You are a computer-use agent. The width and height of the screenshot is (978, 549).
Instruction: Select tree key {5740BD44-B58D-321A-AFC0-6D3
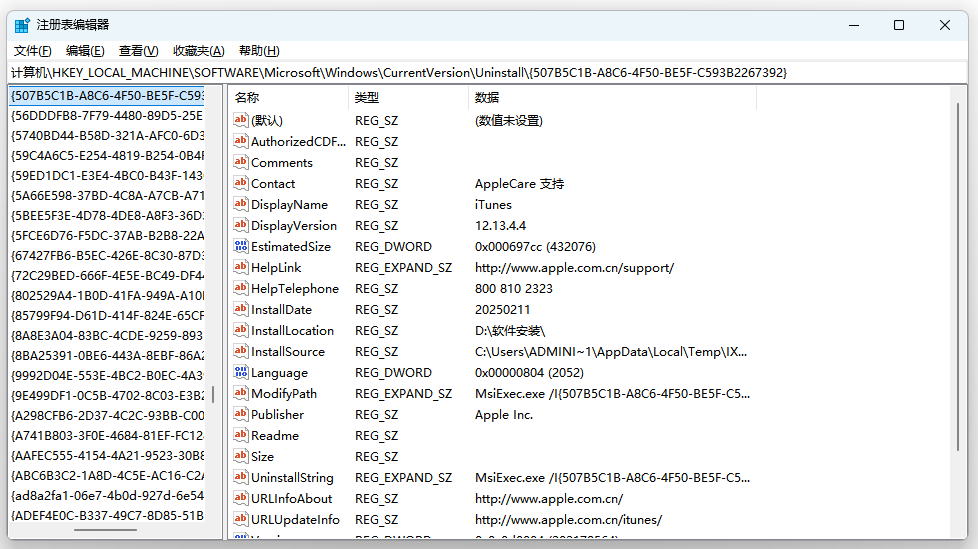[107, 135]
